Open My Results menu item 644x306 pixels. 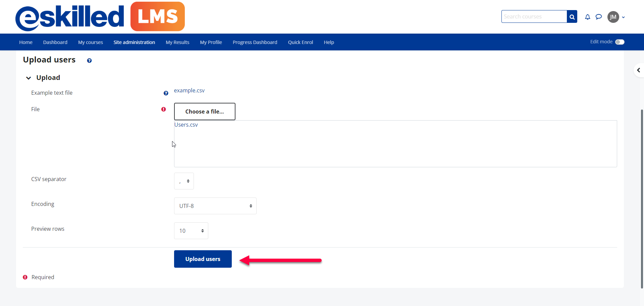pos(177,42)
